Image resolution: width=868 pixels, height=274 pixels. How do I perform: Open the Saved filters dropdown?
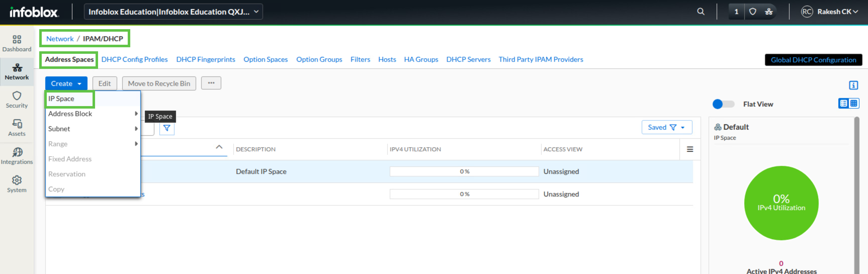click(x=667, y=127)
